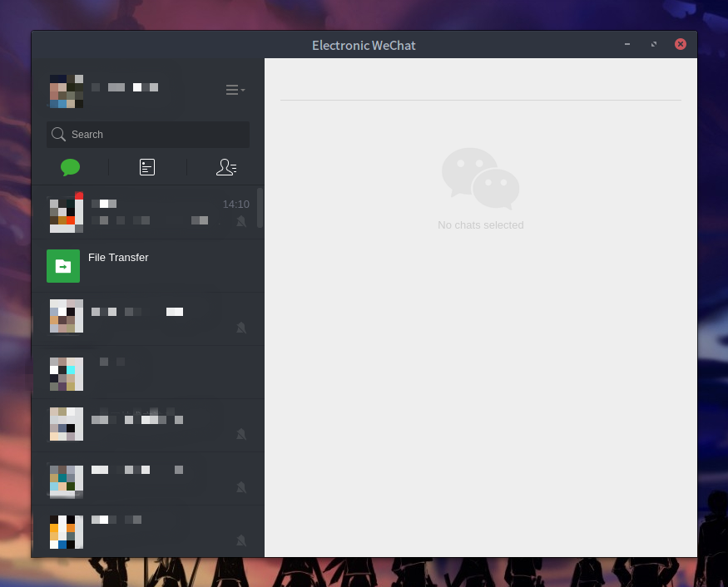Switch to the Subscriptions/articles tab icon

(147, 167)
